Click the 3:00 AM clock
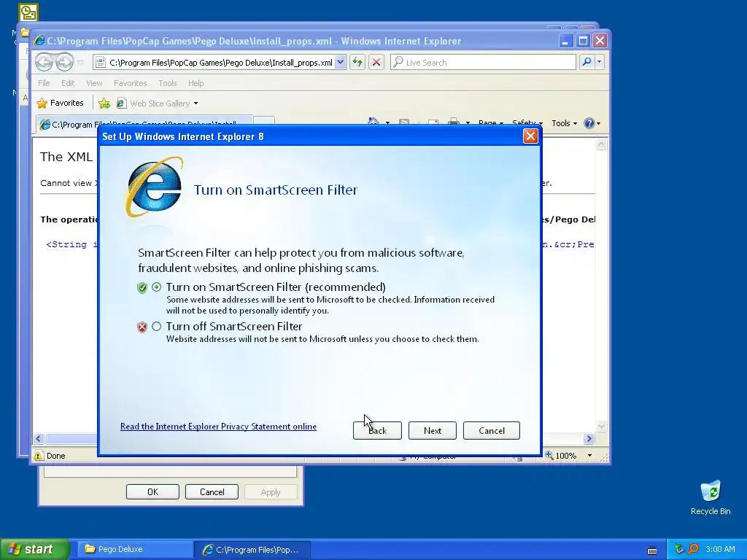Image resolution: width=747 pixels, height=560 pixels. point(720,549)
